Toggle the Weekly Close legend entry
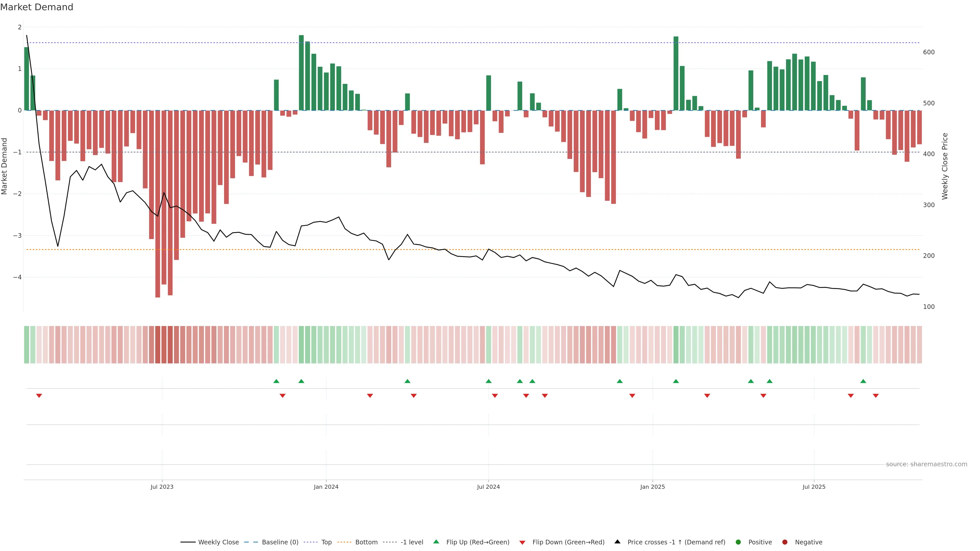The image size is (980, 551). [218, 542]
